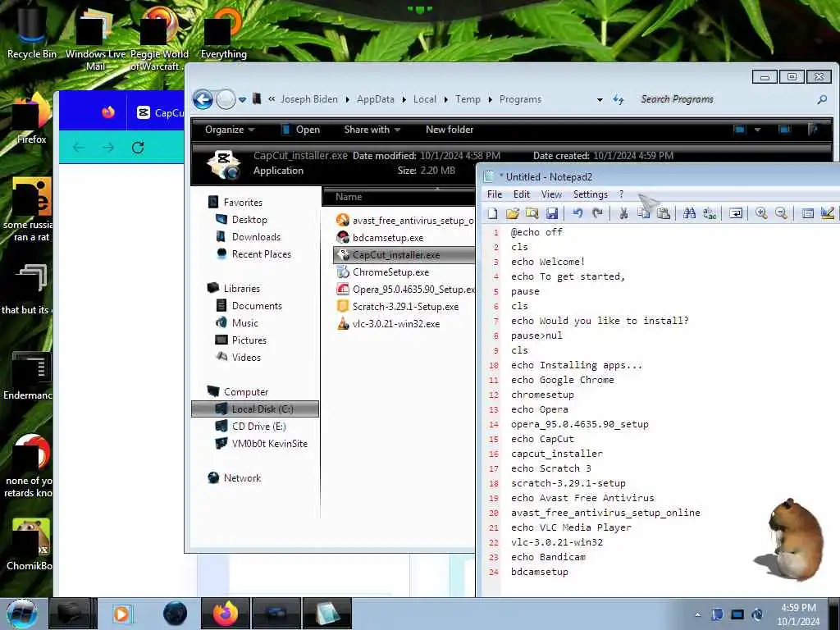Image resolution: width=840 pixels, height=630 pixels.
Task: Click the Select scheme icon in Notepad2
Action: click(x=807, y=214)
